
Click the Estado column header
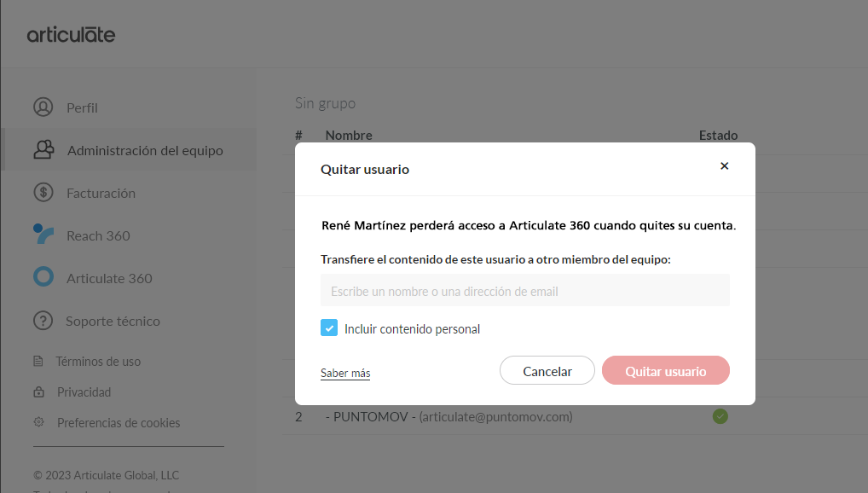718,136
